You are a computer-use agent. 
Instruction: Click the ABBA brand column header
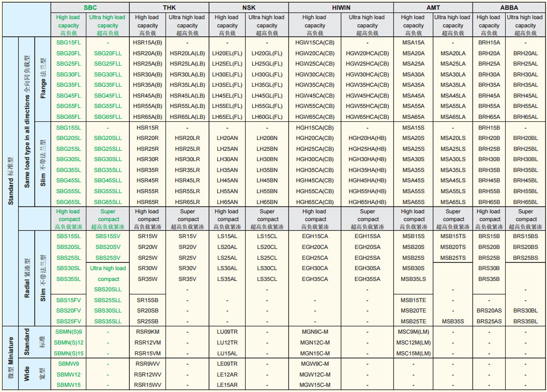(x=509, y=7)
